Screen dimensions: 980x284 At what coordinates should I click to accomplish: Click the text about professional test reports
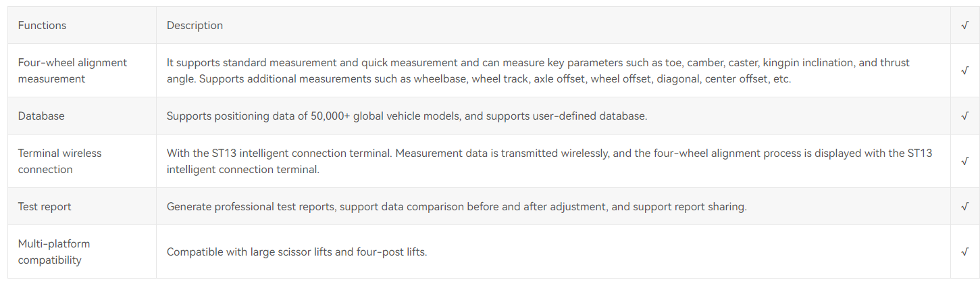click(x=457, y=206)
